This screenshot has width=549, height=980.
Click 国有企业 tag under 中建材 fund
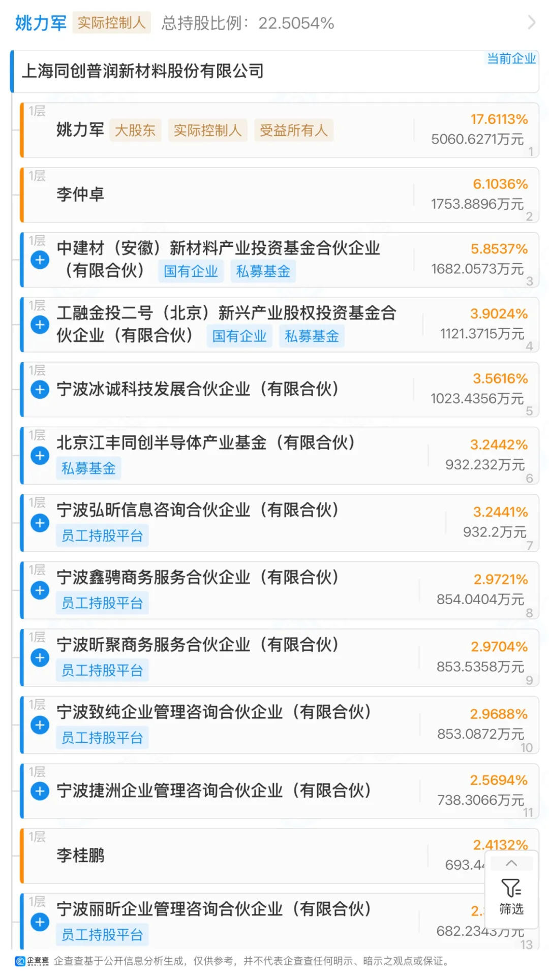(x=191, y=271)
